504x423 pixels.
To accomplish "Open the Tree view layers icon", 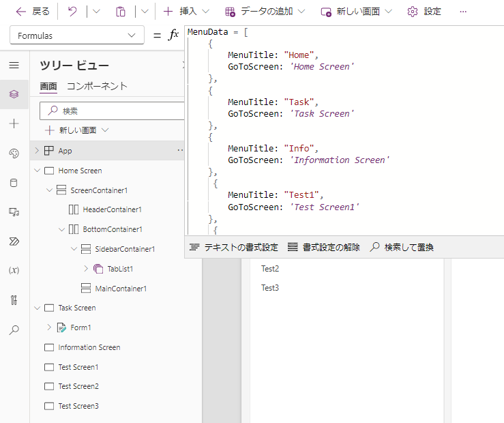I will (14, 94).
